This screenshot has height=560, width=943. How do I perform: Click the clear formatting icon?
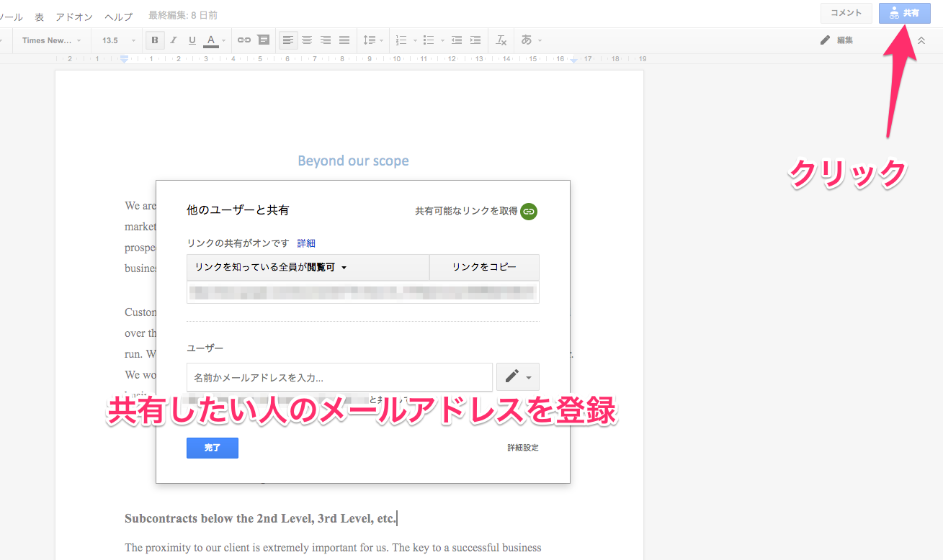click(x=501, y=40)
